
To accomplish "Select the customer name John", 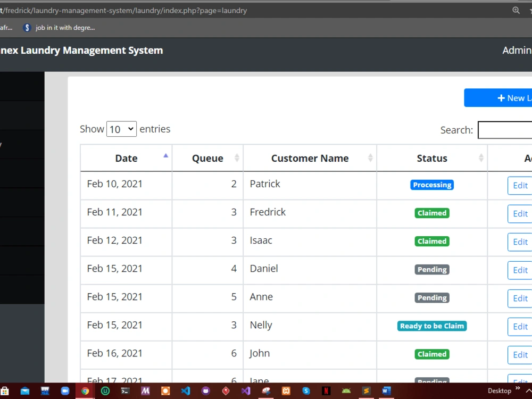I will click(x=260, y=353).
